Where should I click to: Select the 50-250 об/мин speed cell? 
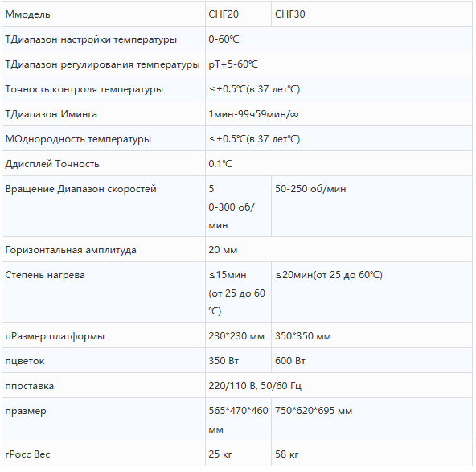click(x=371, y=207)
